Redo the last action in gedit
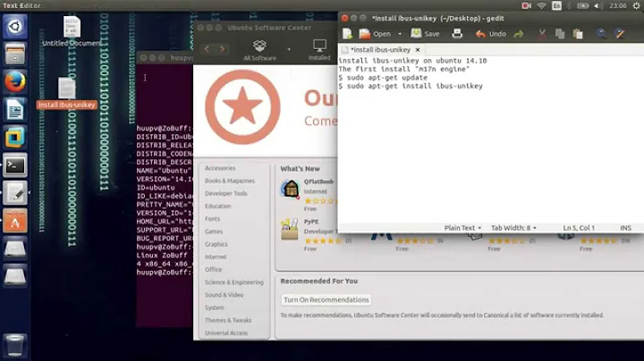This screenshot has height=361, width=644. 519,34
